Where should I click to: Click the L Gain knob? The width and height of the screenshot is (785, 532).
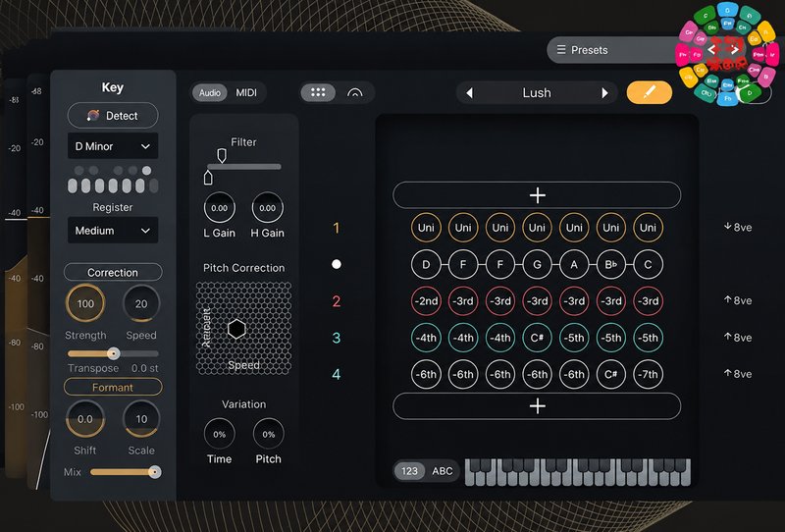219,208
